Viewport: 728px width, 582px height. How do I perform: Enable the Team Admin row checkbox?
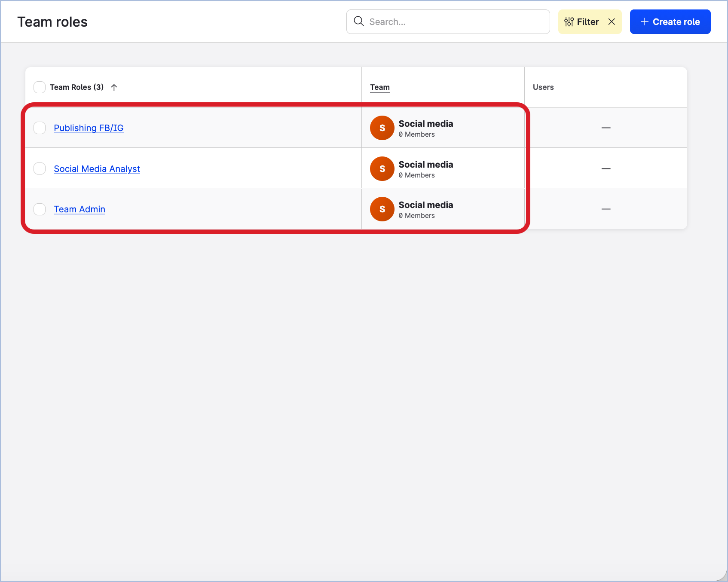(40, 209)
